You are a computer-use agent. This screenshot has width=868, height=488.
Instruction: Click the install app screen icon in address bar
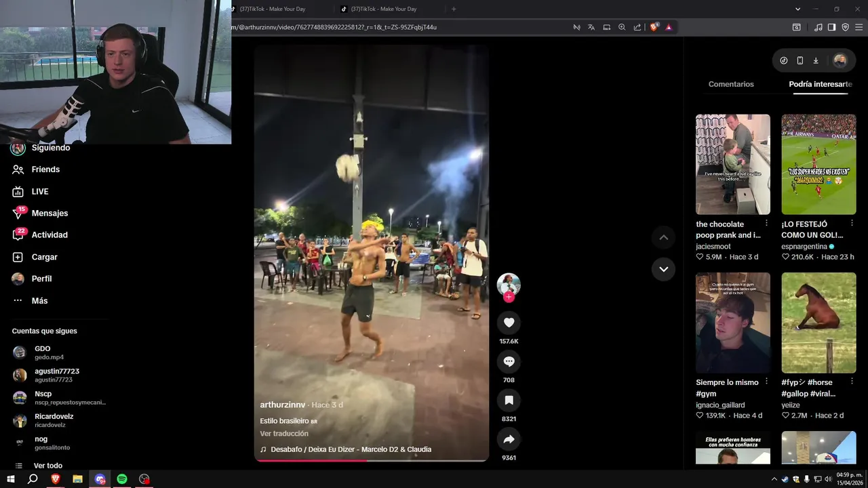click(607, 27)
